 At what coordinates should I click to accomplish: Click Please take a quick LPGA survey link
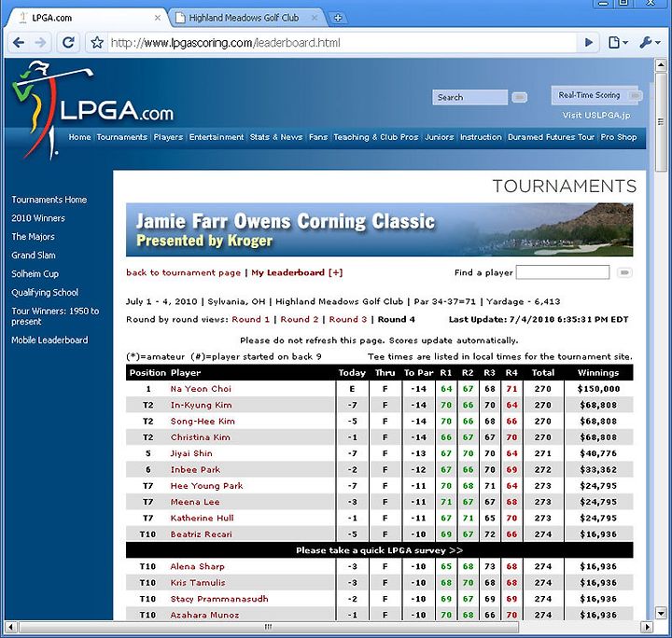(x=379, y=550)
